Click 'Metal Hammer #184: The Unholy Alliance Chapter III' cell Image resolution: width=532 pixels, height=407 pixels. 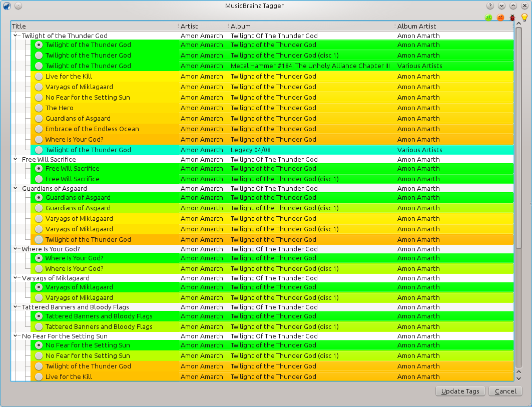(310, 66)
